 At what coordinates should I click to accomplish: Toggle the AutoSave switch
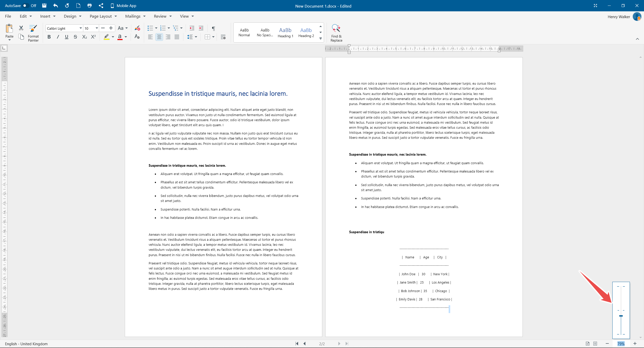point(25,6)
